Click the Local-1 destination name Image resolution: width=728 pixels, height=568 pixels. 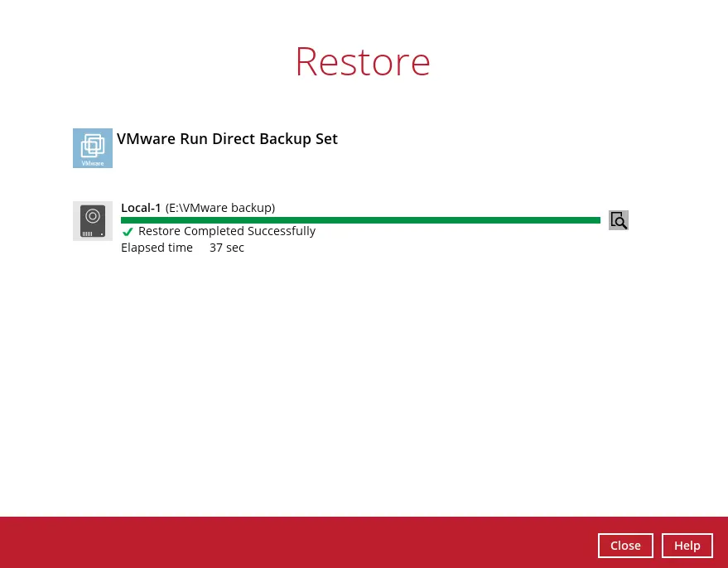click(x=141, y=208)
